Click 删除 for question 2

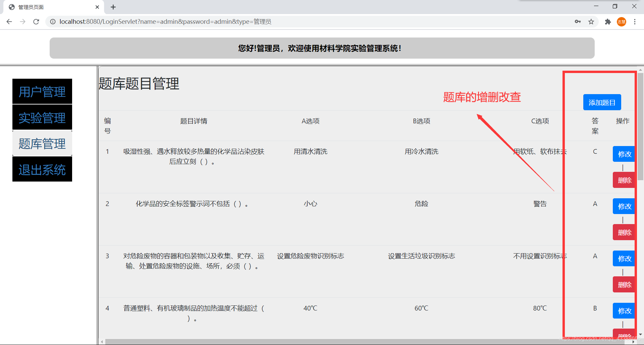(624, 232)
